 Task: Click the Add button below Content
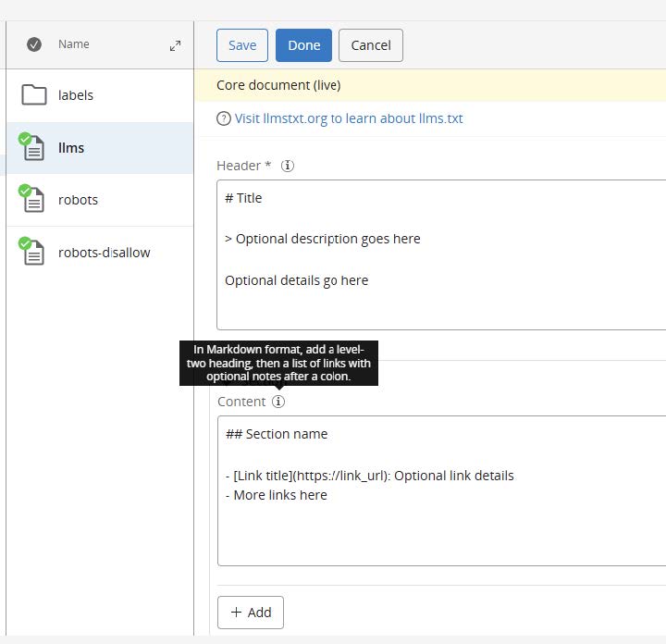click(x=251, y=613)
